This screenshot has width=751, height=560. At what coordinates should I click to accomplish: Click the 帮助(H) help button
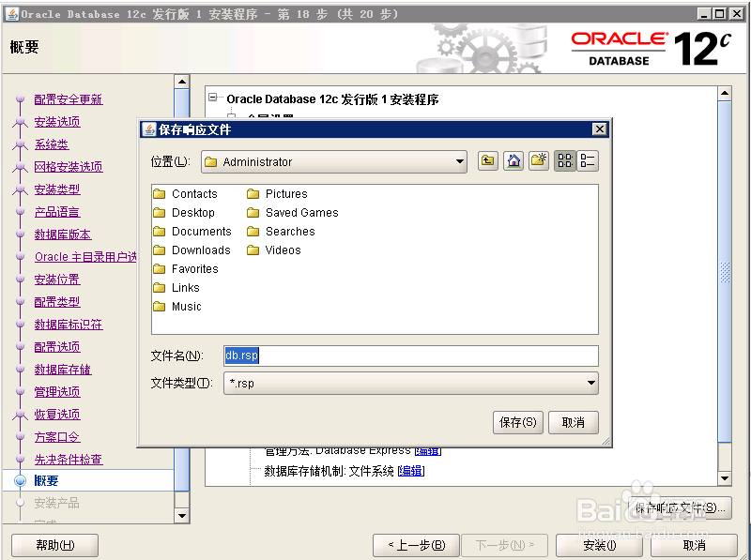[x=54, y=545]
